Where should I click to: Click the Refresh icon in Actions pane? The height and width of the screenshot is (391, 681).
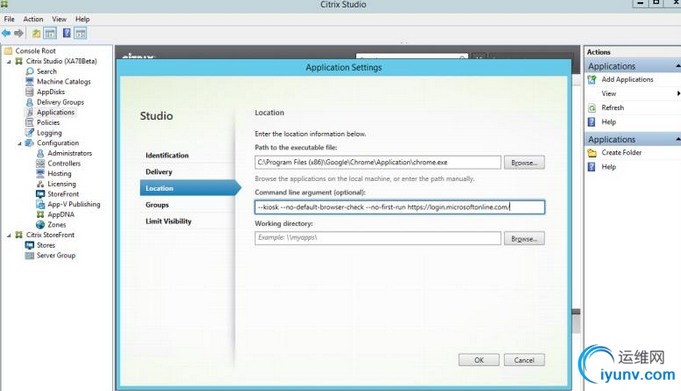tap(592, 108)
